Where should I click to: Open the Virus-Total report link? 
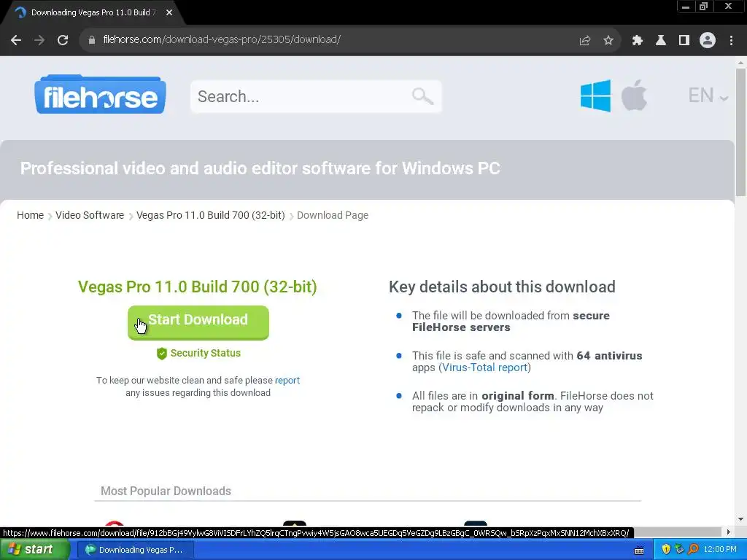(484, 367)
